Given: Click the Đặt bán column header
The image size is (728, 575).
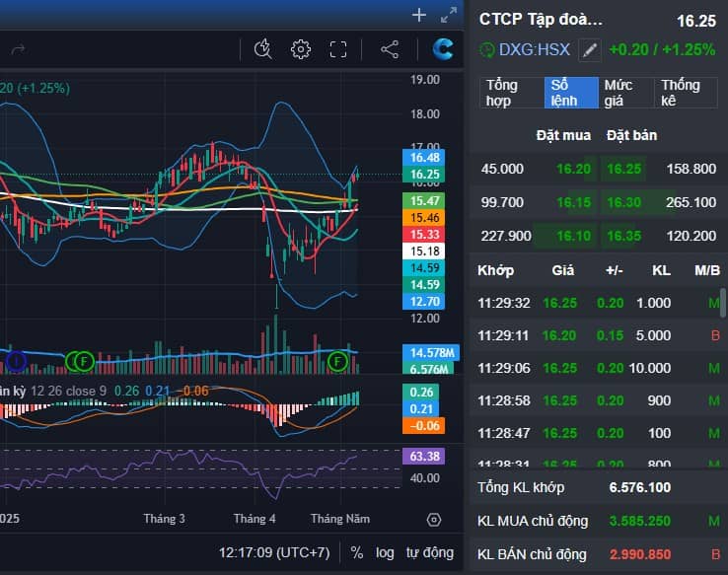Looking at the screenshot, I should click(x=631, y=135).
